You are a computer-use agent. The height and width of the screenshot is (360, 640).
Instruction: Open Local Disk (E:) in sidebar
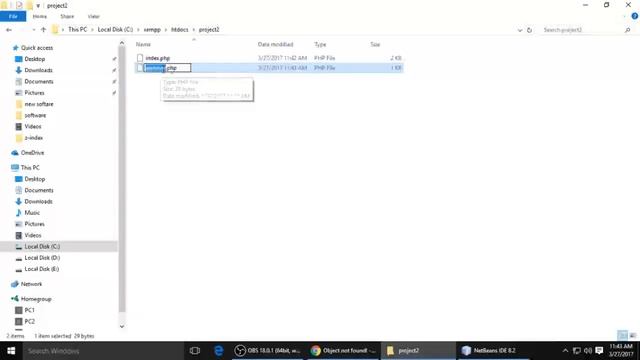pyautogui.click(x=42, y=269)
